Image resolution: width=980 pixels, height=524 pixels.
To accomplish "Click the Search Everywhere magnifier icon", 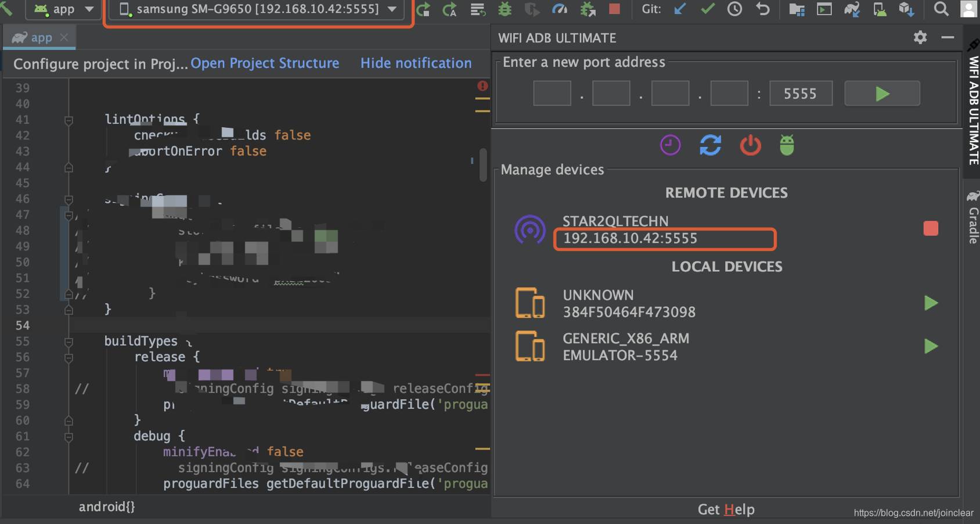I will (x=941, y=9).
